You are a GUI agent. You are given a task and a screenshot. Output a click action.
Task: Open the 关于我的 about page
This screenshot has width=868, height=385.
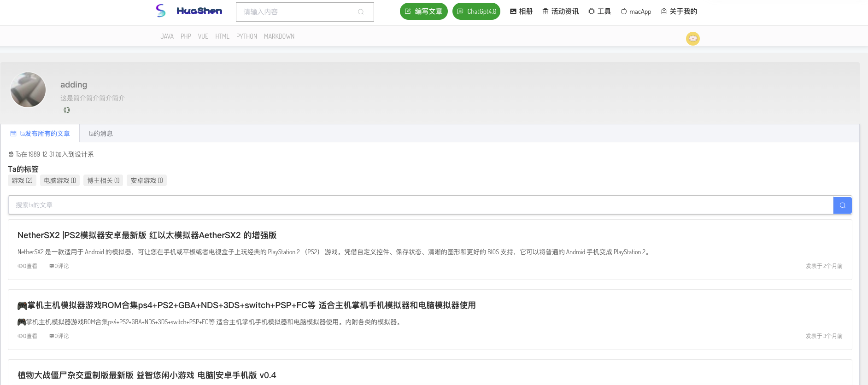679,12
